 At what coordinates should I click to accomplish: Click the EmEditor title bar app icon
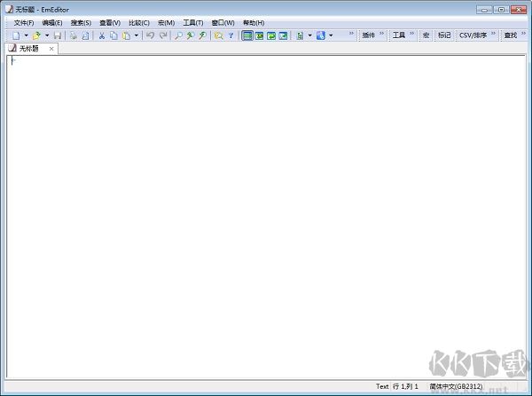(x=9, y=9)
